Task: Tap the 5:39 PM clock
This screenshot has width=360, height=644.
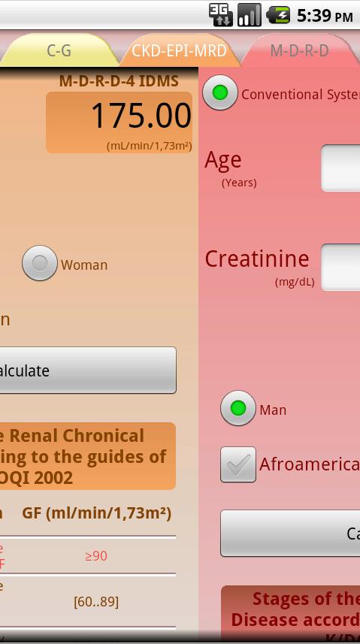Action: [325, 17]
